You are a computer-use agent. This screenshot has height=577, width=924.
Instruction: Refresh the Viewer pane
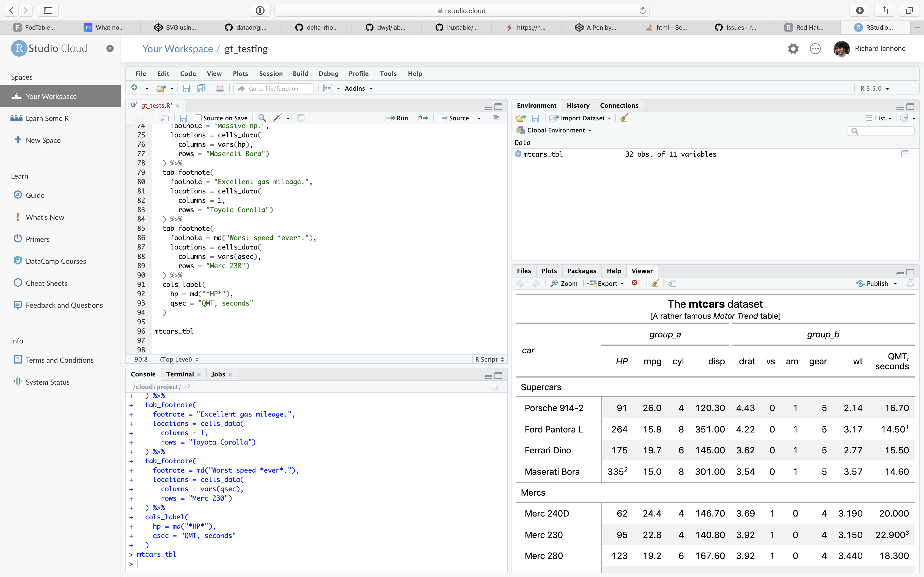(x=911, y=283)
